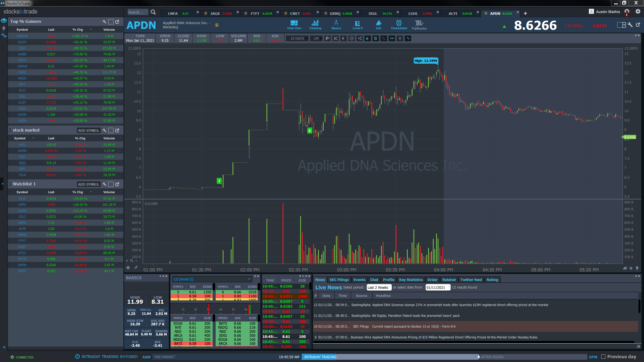Toggle the H/L high-low chart icon
Viewport: 644px width, 362px height.
[x=384, y=38]
